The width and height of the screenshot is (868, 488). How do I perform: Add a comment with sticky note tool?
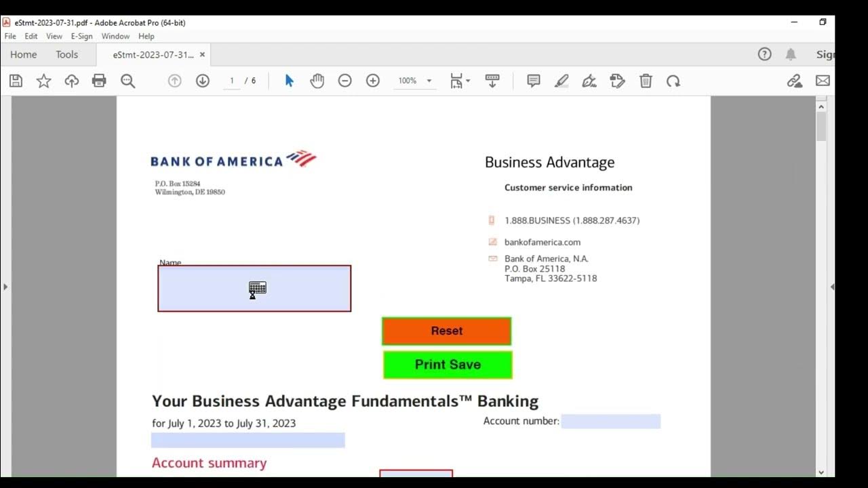click(x=534, y=81)
